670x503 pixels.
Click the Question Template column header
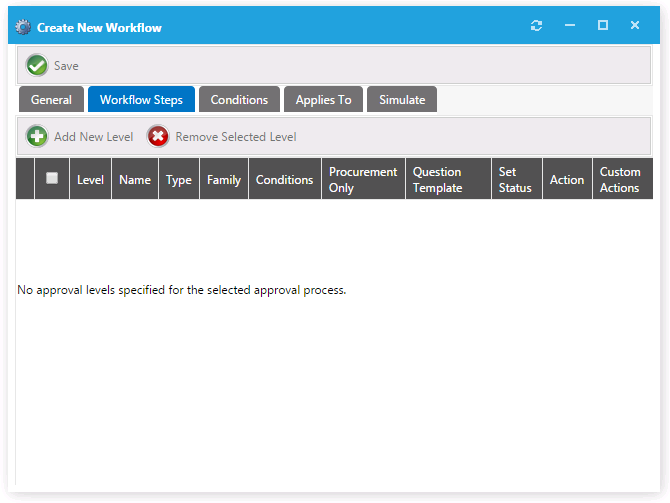[447, 180]
